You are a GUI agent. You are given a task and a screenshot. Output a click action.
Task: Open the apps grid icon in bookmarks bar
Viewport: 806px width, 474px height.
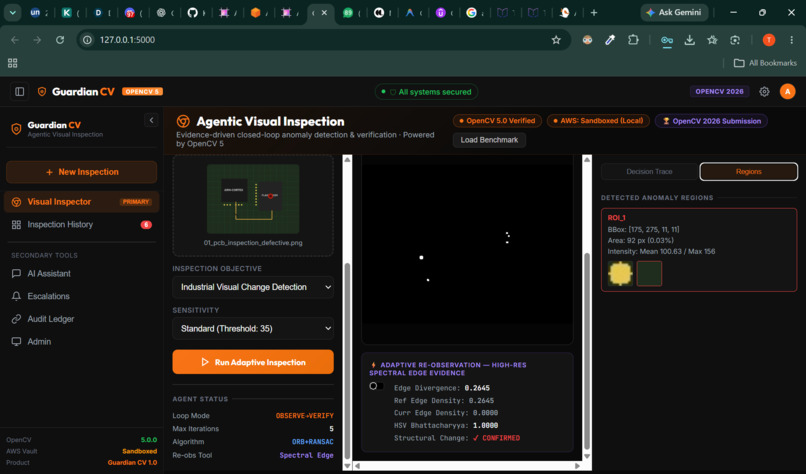pyautogui.click(x=12, y=63)
